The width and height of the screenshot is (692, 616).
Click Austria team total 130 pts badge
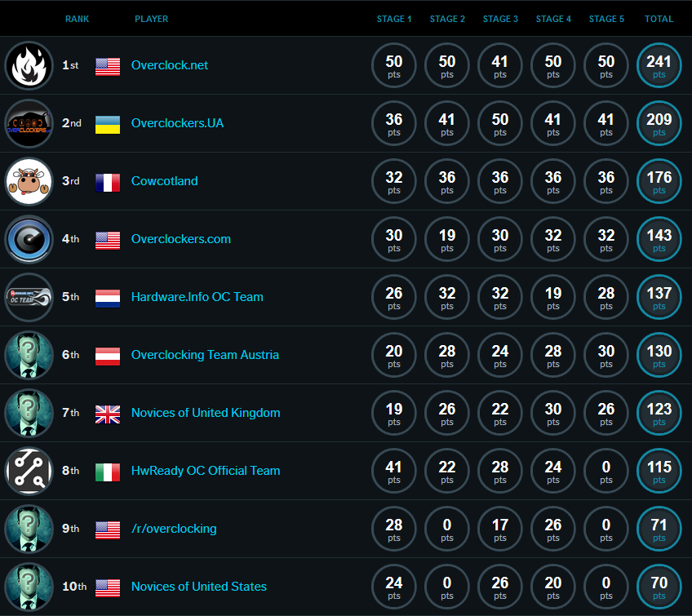pos(659,355)
